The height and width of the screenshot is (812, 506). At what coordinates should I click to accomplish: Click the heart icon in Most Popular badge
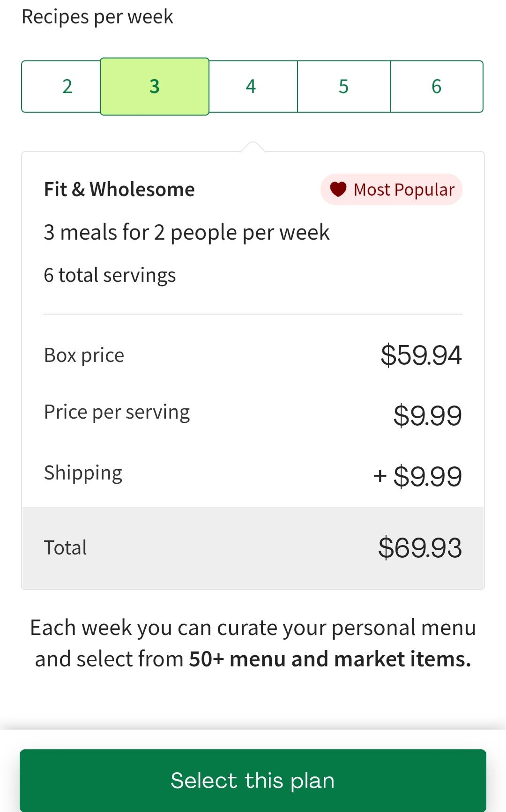[x=338, y=189]
